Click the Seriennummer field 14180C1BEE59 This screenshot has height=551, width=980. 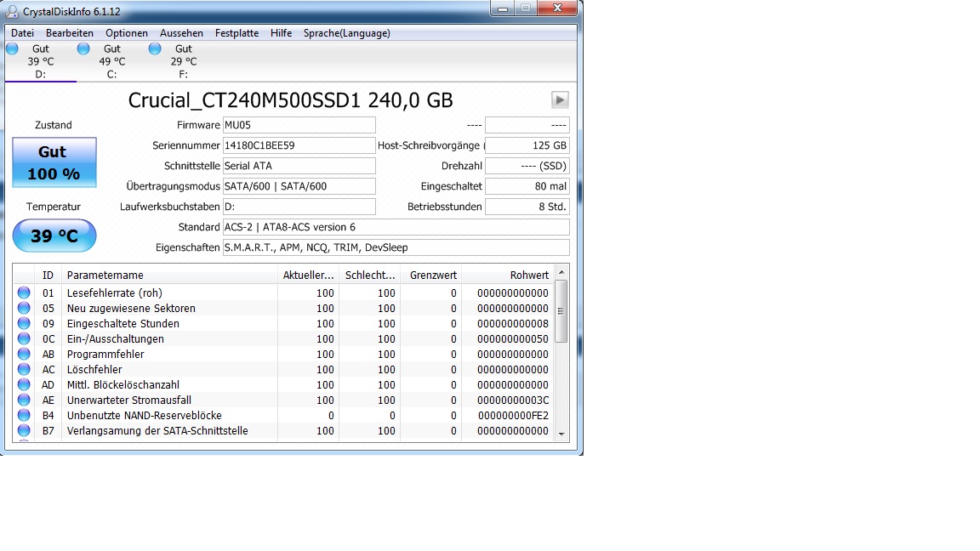pos(299,145)
